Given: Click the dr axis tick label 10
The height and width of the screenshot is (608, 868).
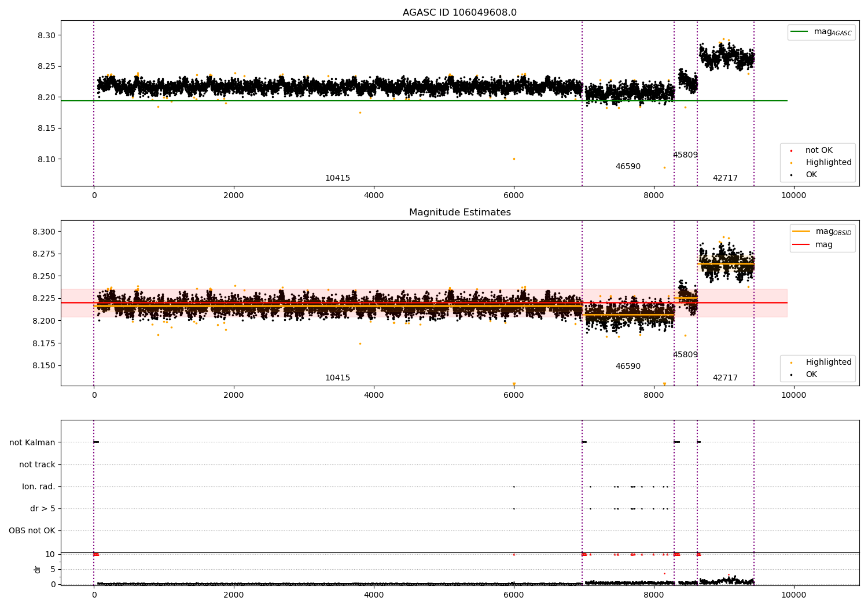Looking at the screenshot, I should coord(50,555).
